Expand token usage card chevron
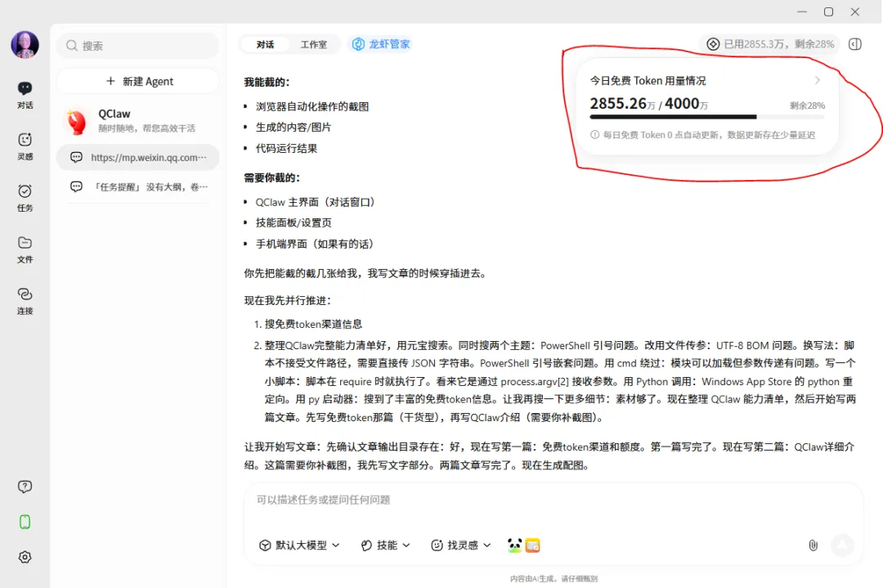This screenshot has width=883, height=588. click(818, 80)
